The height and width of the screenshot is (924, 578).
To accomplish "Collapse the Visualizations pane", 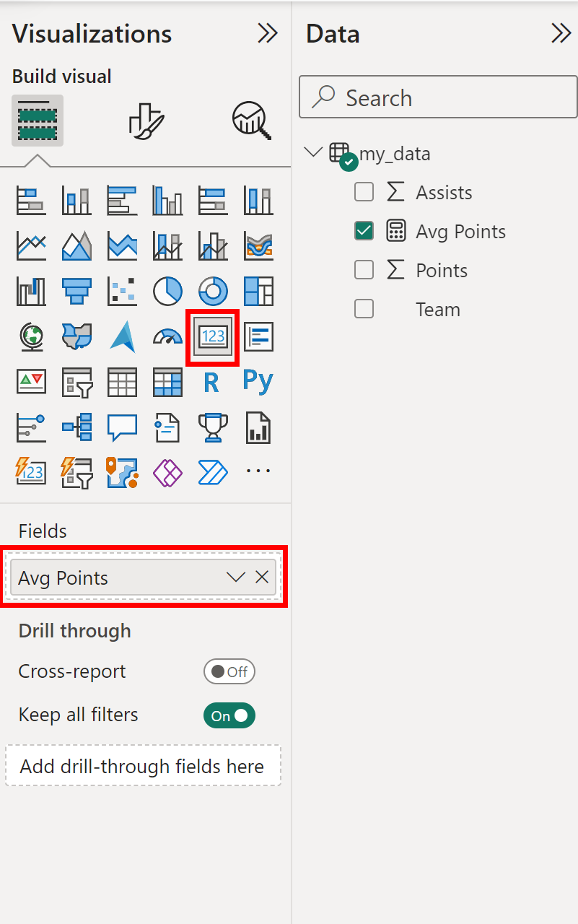I will coord(268,33).
